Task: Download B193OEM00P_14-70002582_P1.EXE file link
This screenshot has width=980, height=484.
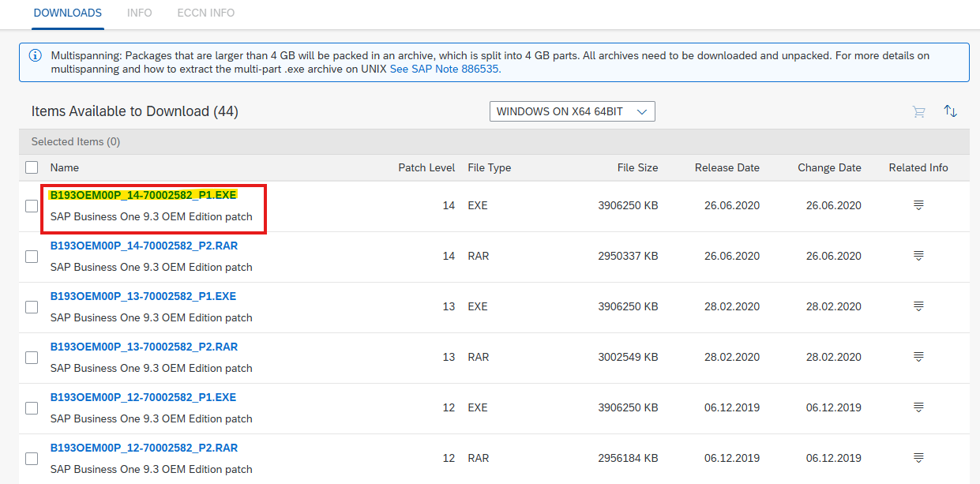Action: click(143, 195)
